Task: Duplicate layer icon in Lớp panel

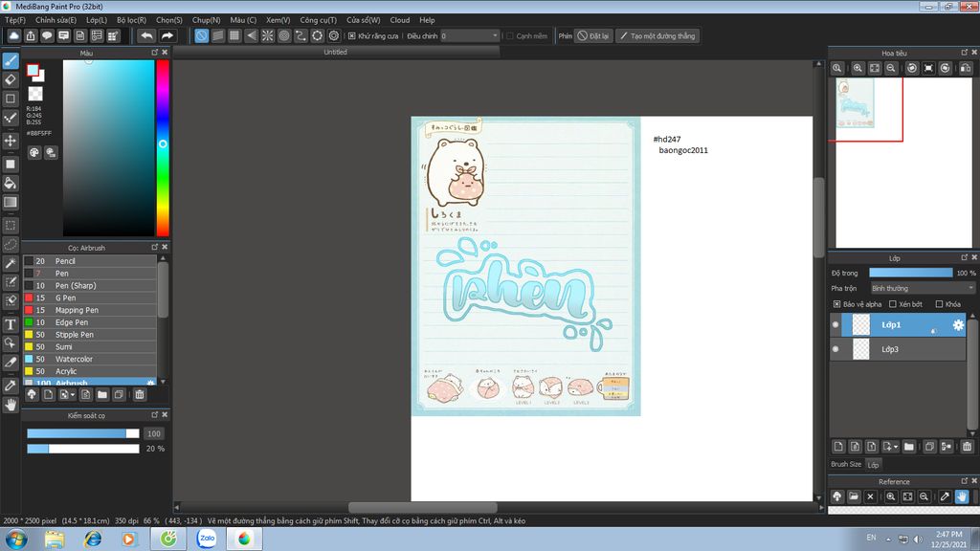Action: pyautogui.click(x=929, y=446)
